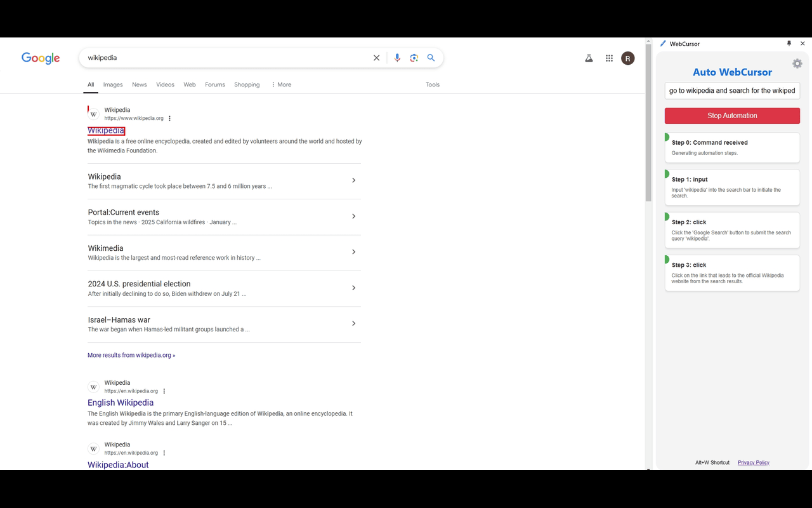This screenshot has width=812, height=508.
Task: Switch to the Shopping tab
Action: [x=247, y=84]
